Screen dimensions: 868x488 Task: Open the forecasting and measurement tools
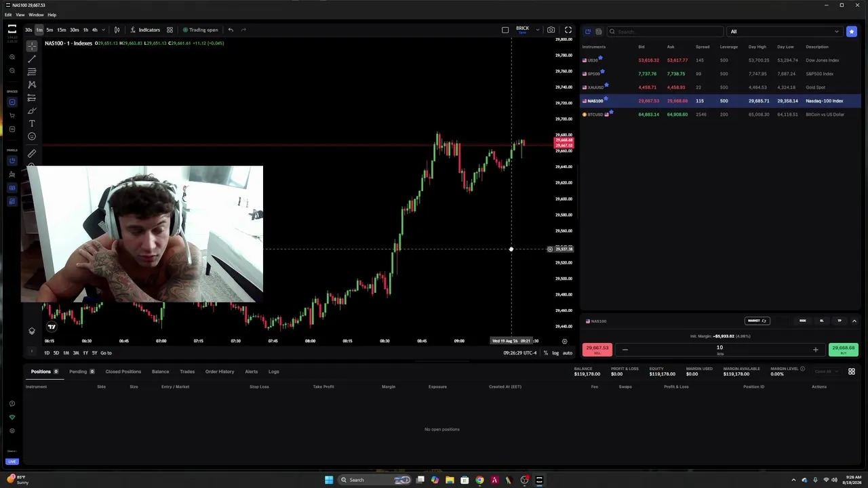coord(32,98)
